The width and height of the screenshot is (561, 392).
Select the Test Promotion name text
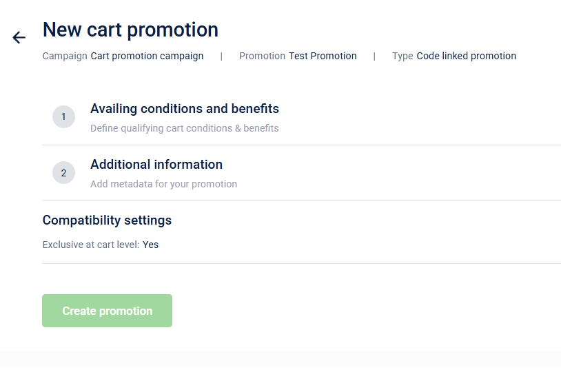323,56
